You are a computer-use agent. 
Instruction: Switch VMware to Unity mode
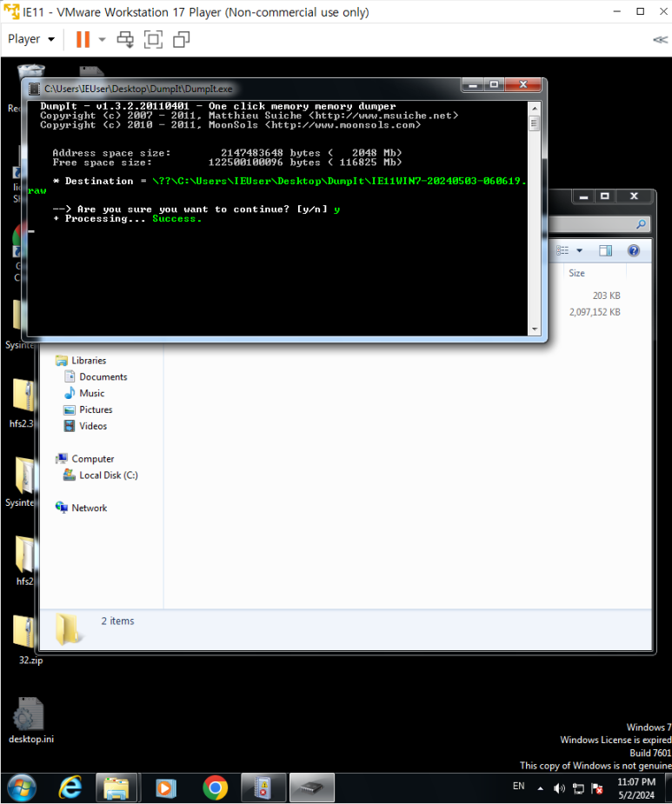181,39
